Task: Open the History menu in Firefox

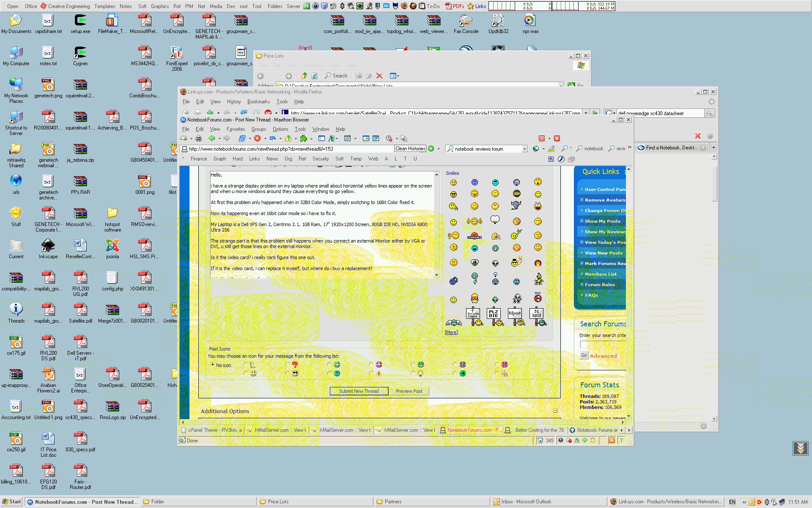Action: tap(234, 102)
